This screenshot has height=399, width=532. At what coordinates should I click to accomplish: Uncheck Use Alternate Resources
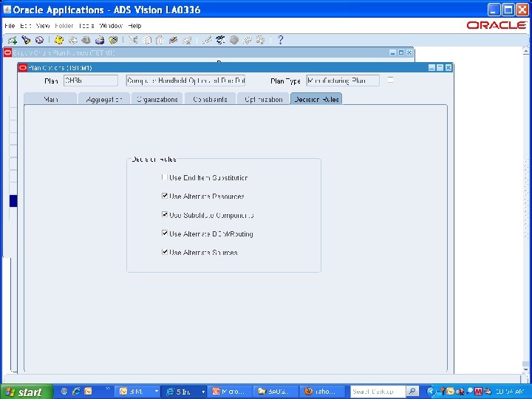[x=165, y=196]
